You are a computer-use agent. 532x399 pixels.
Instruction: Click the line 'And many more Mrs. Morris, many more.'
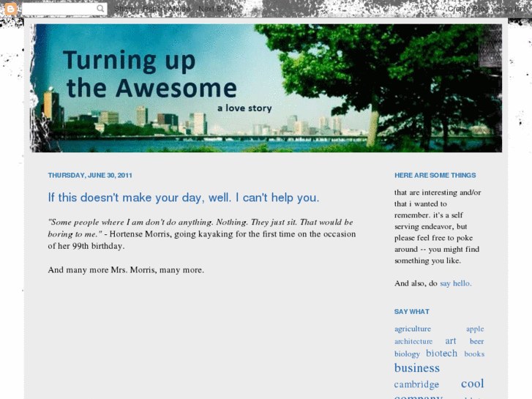(126, 270)
